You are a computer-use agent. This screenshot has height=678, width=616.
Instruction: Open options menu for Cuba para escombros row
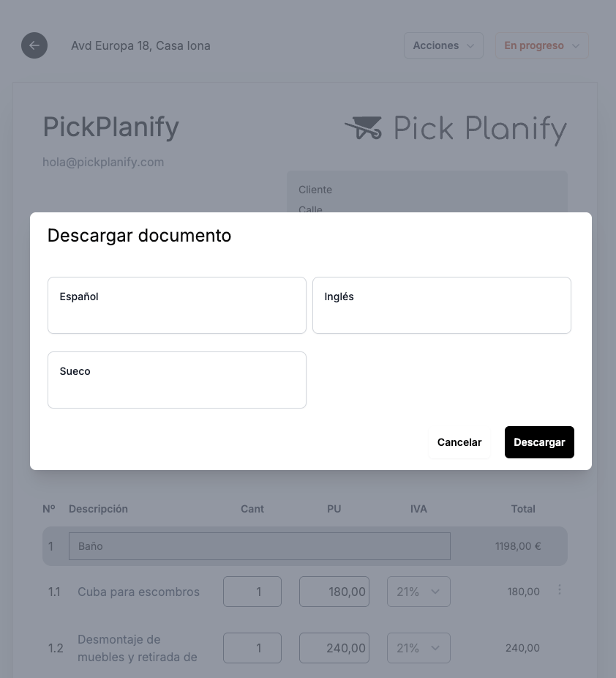(x=560, y=589)
